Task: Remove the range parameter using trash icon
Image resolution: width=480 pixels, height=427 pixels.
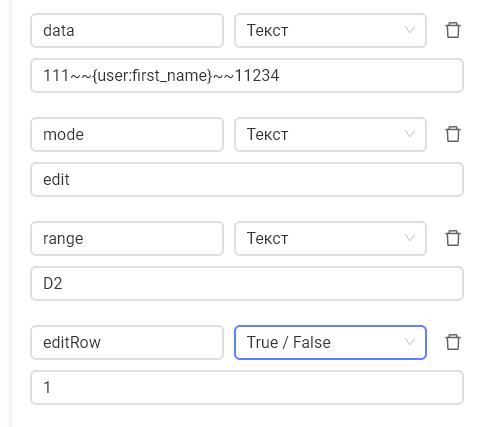Action: 453,238
